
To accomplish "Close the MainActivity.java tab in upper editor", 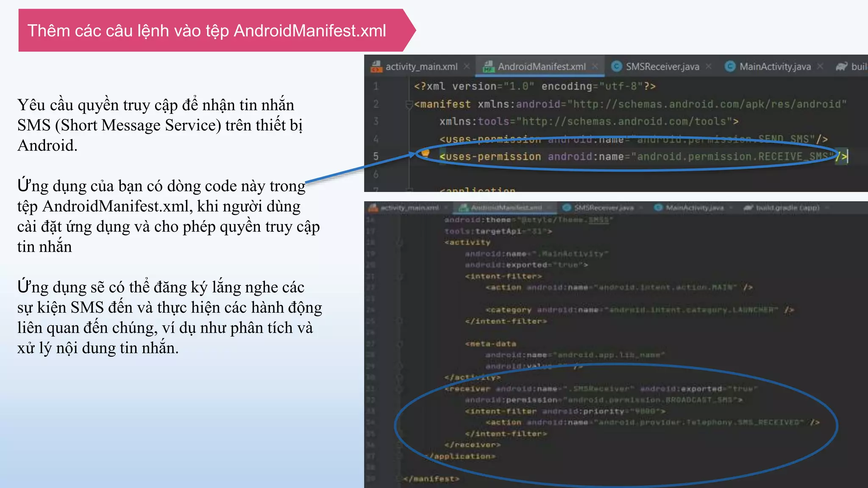I will 820,67.
